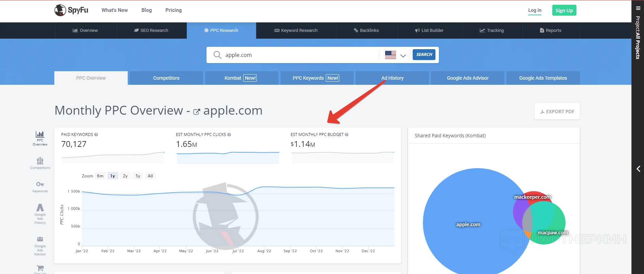Open the hamburger menu in Projects panel

pos(638,8)
